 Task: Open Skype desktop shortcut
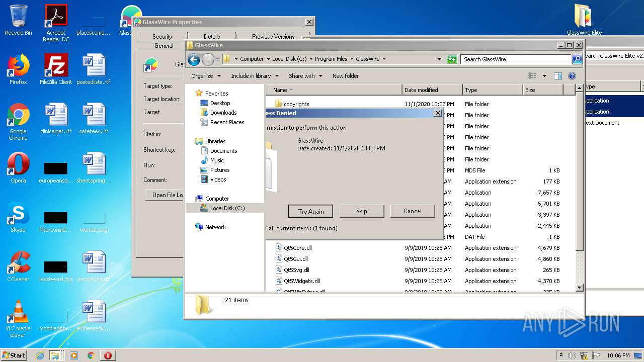coord(18,217)
